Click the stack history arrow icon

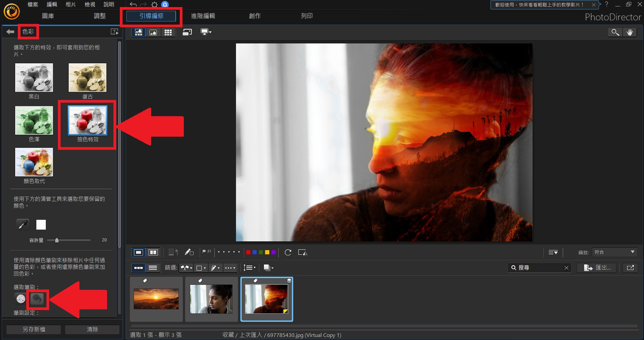(173, 252)
